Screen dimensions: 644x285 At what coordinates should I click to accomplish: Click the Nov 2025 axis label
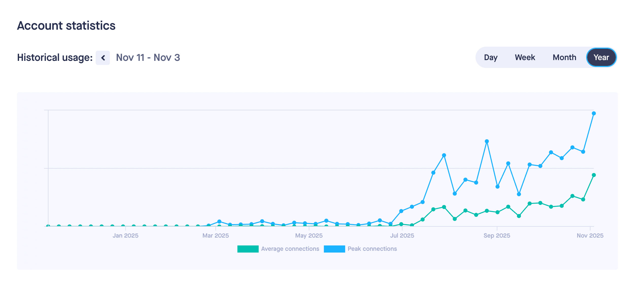pyautogui.click(x=590, y=236)
